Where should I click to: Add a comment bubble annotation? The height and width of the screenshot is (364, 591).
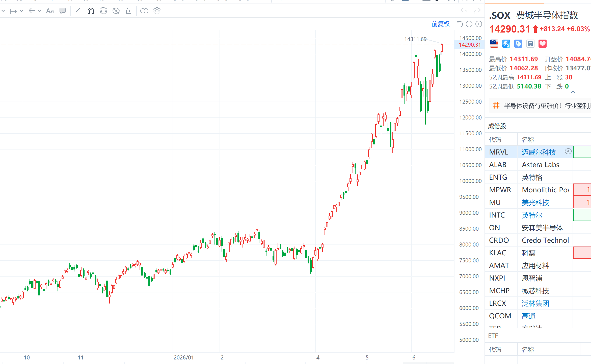(x=62, y=11)
